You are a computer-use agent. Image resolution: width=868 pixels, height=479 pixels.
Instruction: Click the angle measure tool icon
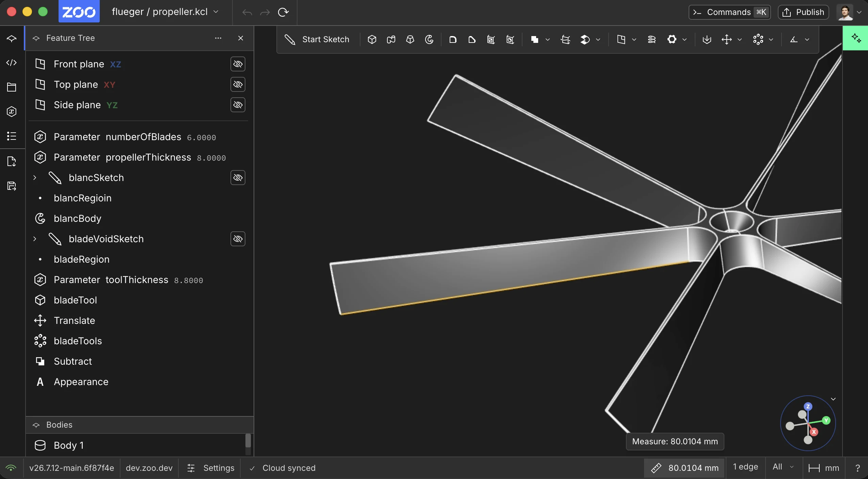pyautogui.click(x=794, y=39)
